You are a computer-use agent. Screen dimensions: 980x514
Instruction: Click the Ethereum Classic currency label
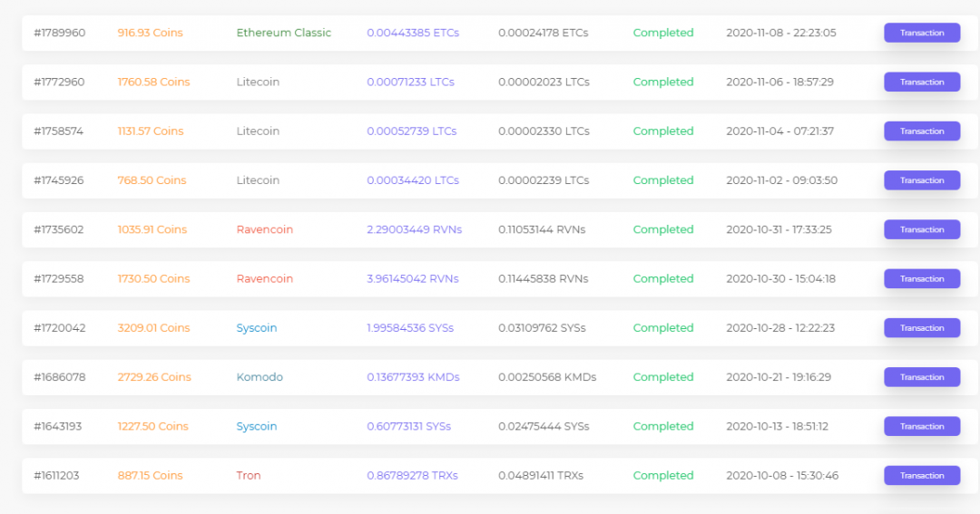click(284, 33)
